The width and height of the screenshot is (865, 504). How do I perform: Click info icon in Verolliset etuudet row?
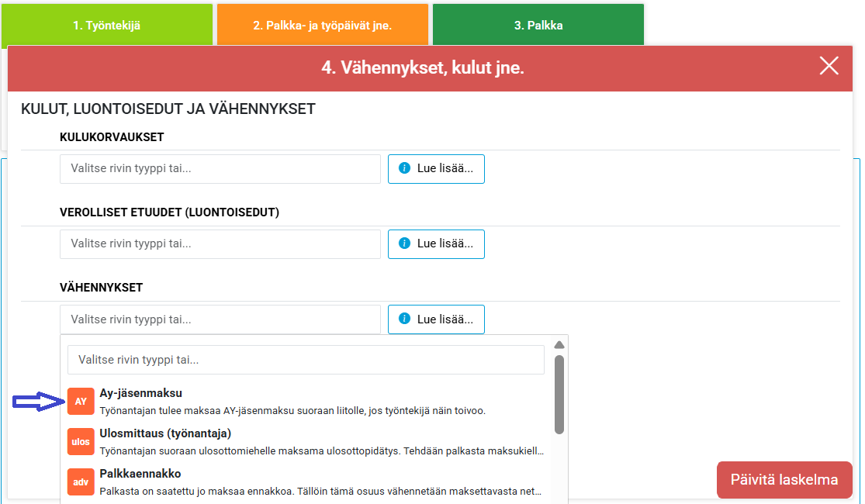coord(404,243)
